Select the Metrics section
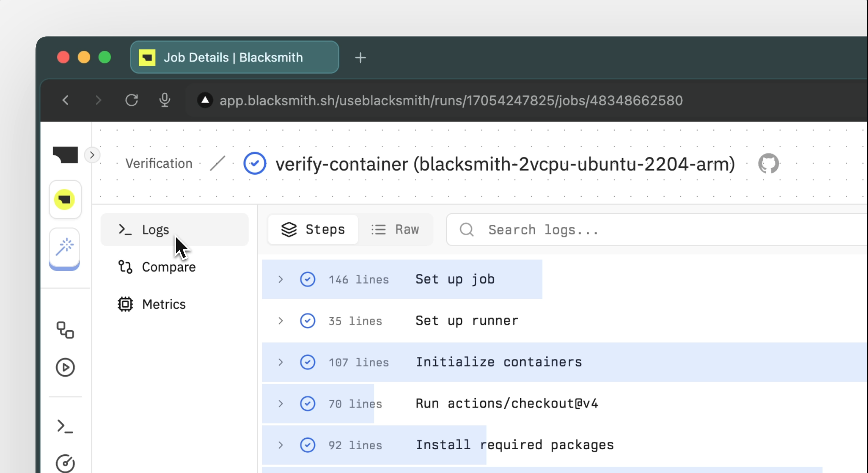868x473 pixels. point(175,304)
